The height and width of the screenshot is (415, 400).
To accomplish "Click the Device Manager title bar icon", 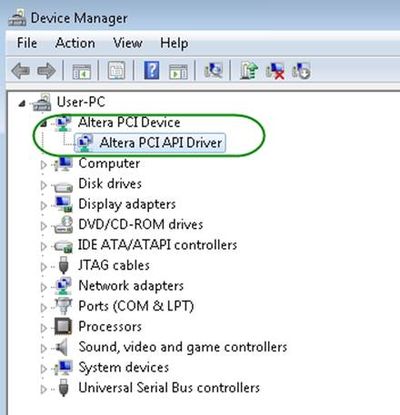I will pyautogui.click(x=17, y=17).
